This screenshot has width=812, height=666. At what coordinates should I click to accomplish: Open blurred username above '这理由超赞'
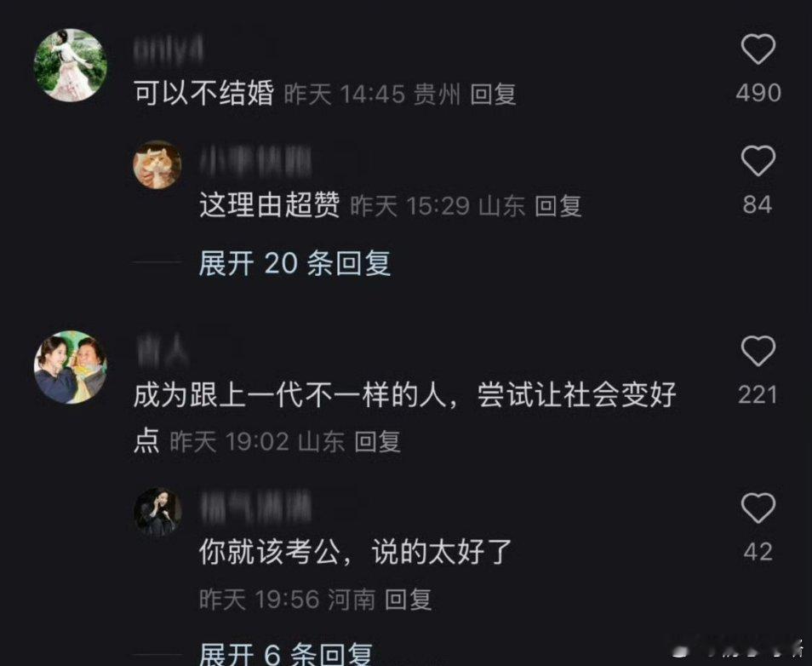[x=256, y=161]
